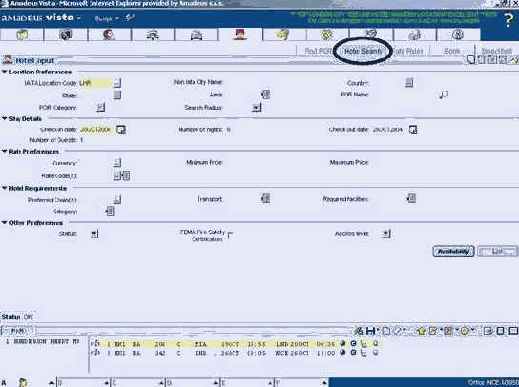Collapse the Hotel Requirements section
519x387 pixels.
coord(5,188)
